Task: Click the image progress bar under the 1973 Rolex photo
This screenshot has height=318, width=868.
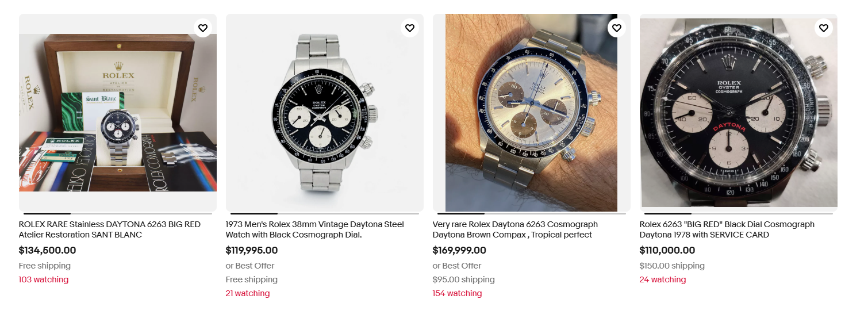Action: [325, 213]
